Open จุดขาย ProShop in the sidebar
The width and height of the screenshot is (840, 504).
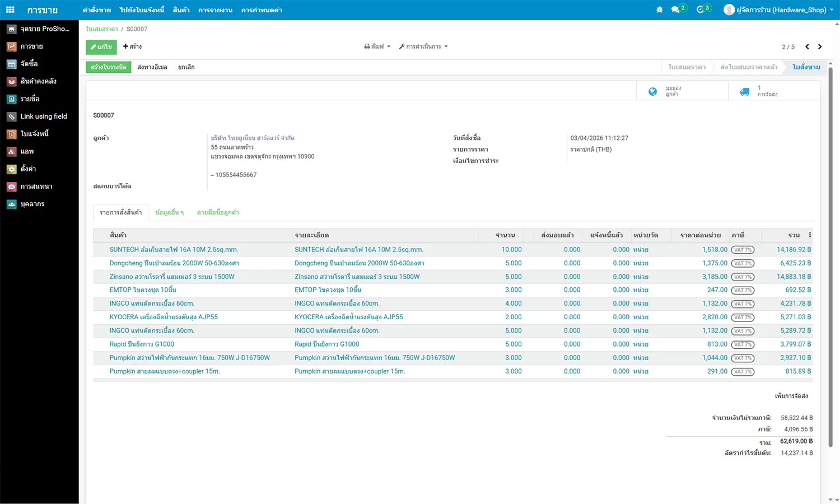tap(39, 29)
